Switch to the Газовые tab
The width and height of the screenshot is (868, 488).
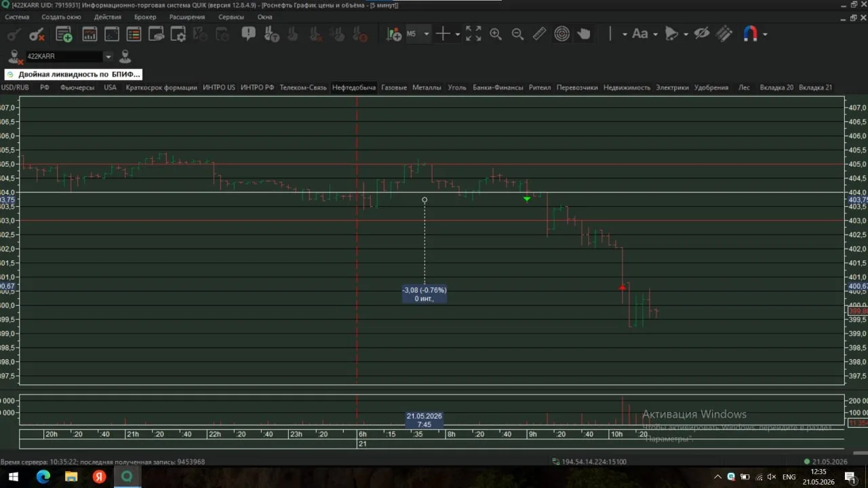(394, 87)
